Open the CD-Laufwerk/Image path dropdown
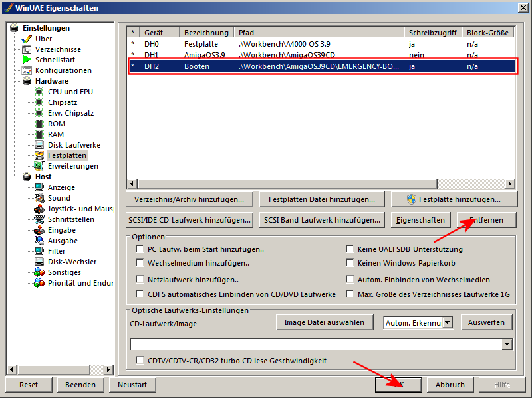The image size is (532, 398). tap(507, 344)
